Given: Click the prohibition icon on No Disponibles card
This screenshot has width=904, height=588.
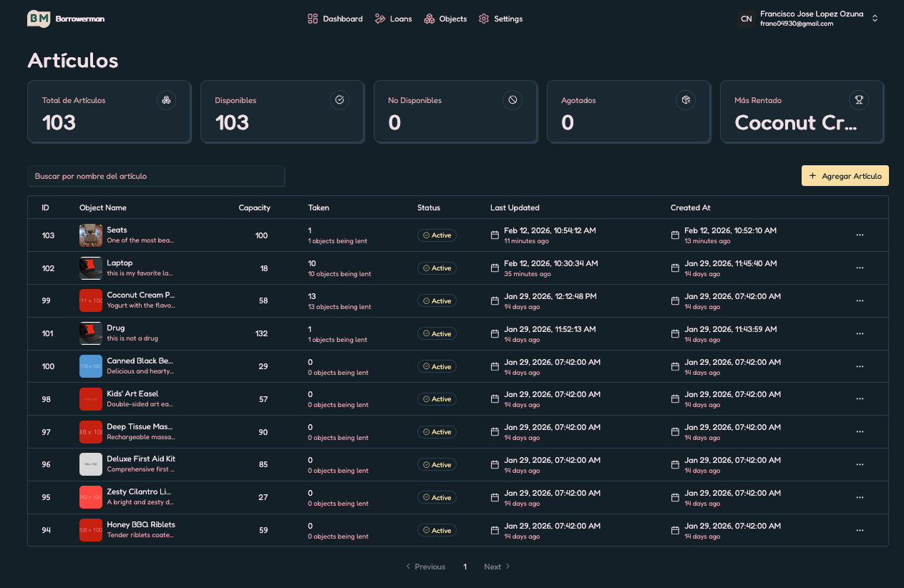Looking at the screenshot, I should tap(512, 100).
